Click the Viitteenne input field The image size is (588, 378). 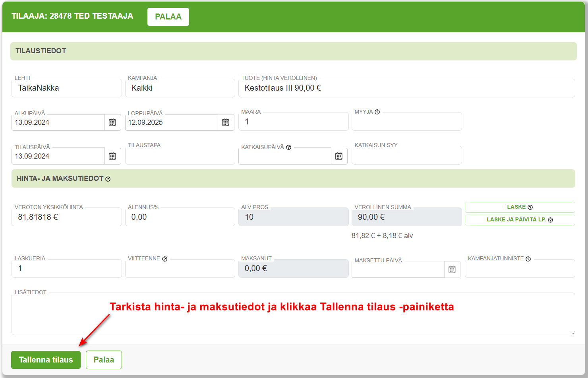180,268
